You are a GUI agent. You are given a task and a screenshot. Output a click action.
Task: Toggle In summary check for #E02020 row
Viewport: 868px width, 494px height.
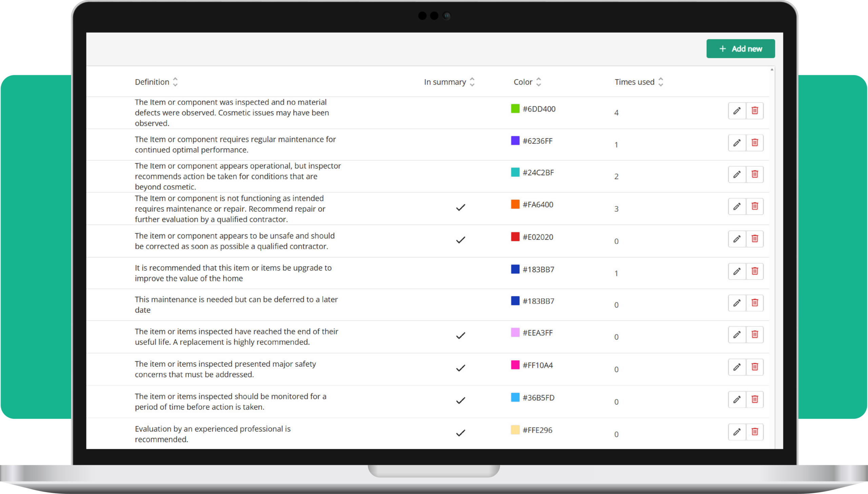point(460,240)
